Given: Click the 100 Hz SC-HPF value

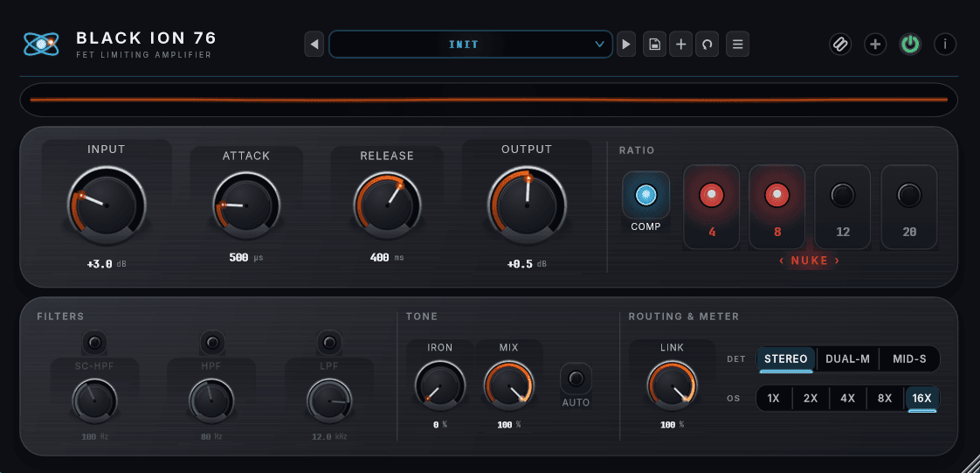Looking at the screenshot, I should click(x=94, y=436).
